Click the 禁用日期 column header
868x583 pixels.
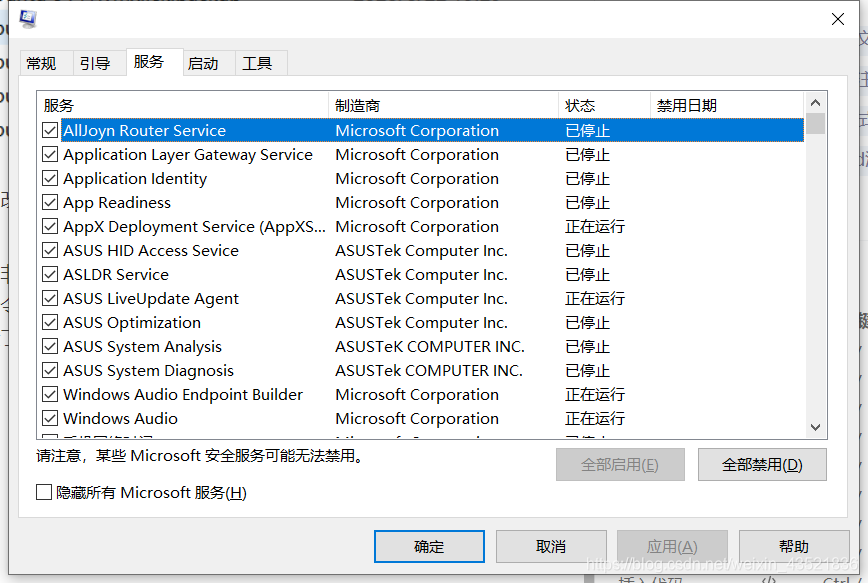727,105
